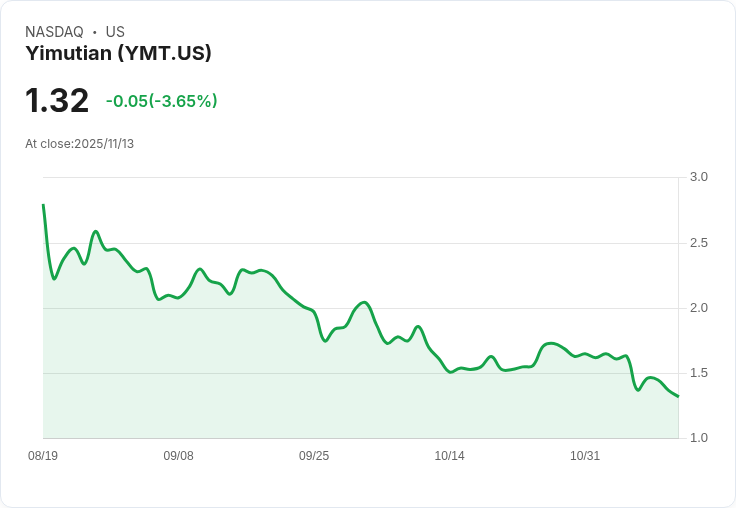Click the current price 1.32
The image size is (736, 508).
pyautogui.click(x=57, y=100)
